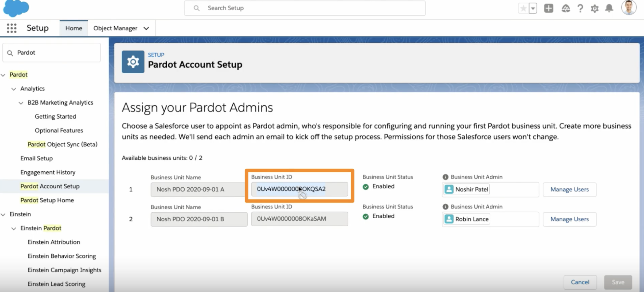Click Business Unit ID field 0Uv4W0000008OKQSA2

click(x=299, y=189)
